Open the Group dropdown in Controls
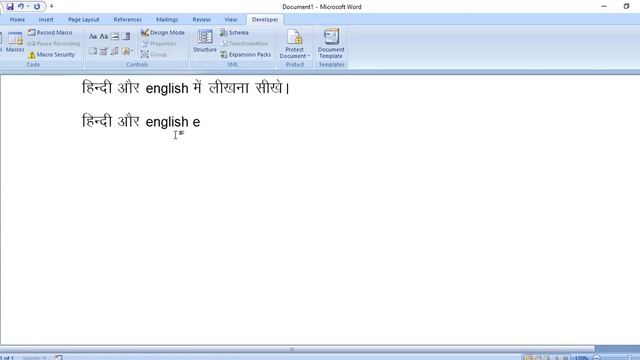The height and width of the screenshot is (360, 640). [x=156, y=54]
